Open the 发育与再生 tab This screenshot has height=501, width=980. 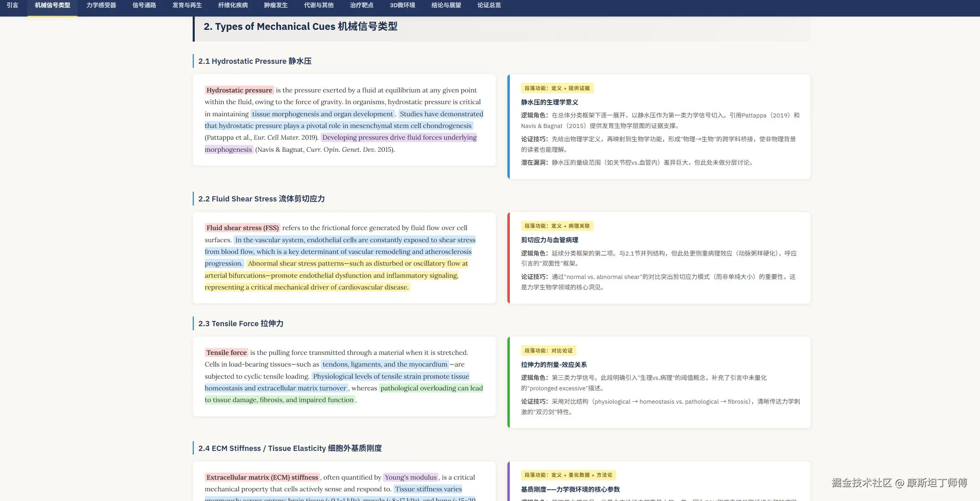187,5
